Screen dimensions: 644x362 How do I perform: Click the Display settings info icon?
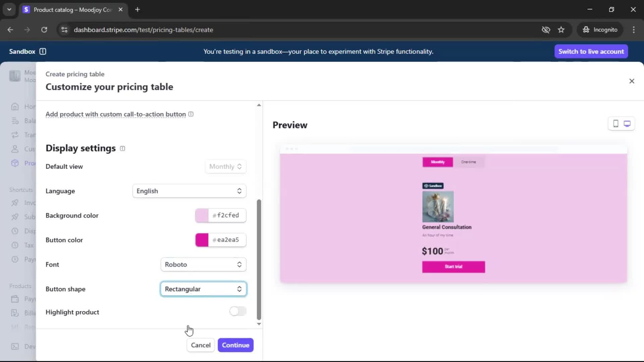pos(122,148)
